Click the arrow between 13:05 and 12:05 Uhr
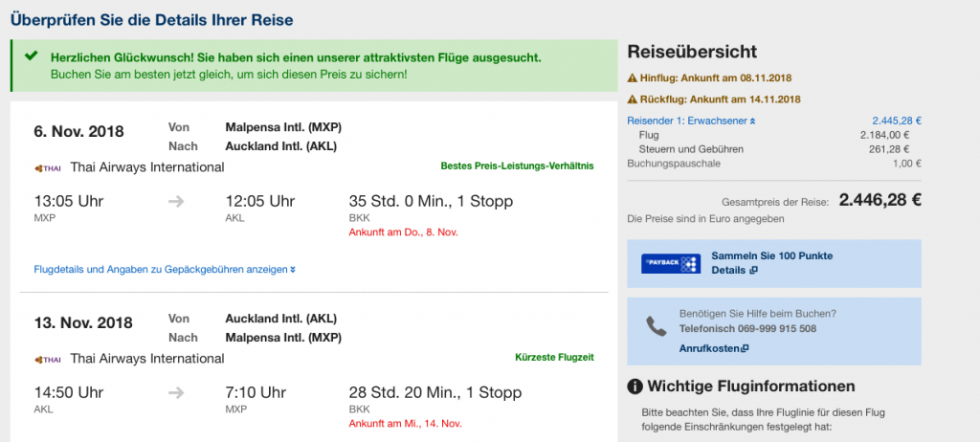 [178, 202]
